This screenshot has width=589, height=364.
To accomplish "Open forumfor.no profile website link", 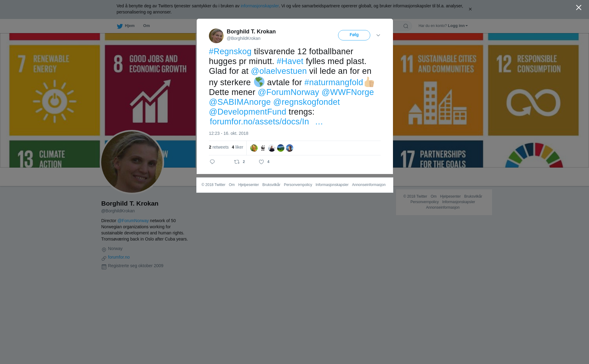I will [x=119, y=257].
